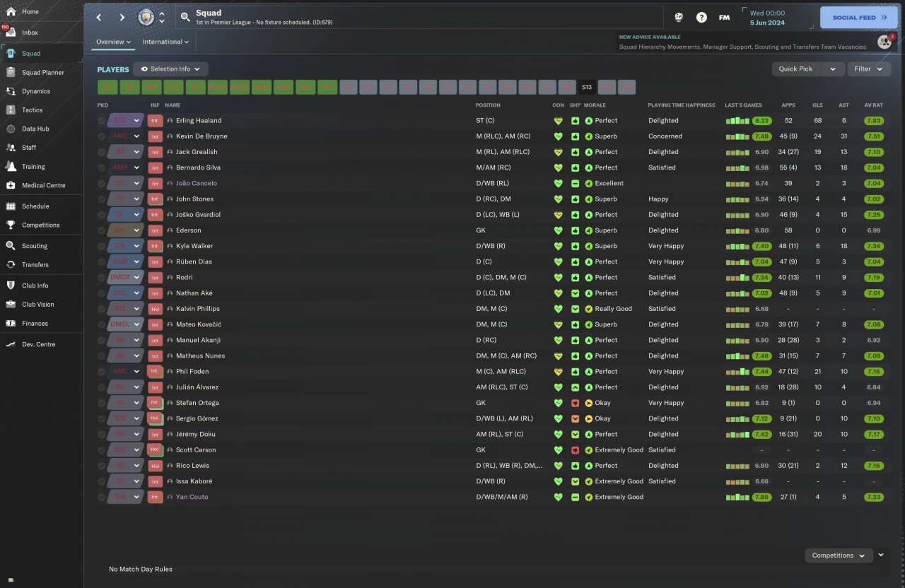Sort by the AV RAT column header
This screenshot has width=905, height=588.
pos(874,105)
